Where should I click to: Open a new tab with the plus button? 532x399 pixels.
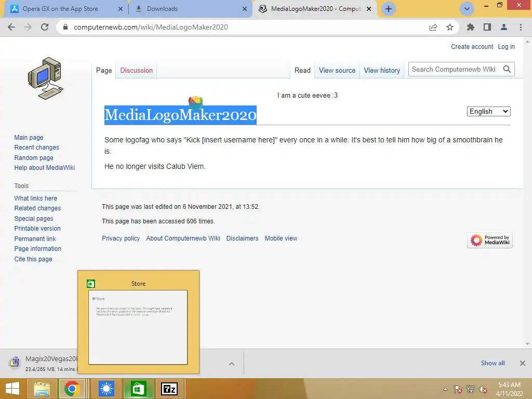[389, 9]
